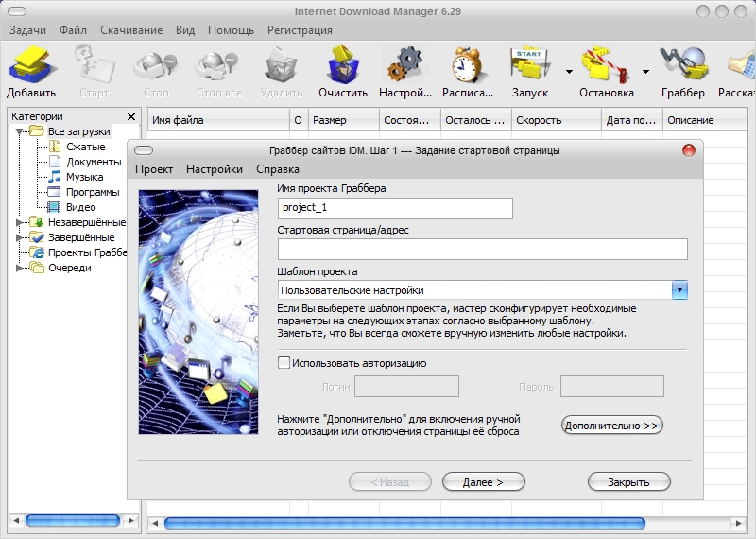Open the Справка menu in Grabber dialog
This screenshot has width=756, height=539.
tap(278, 169)
